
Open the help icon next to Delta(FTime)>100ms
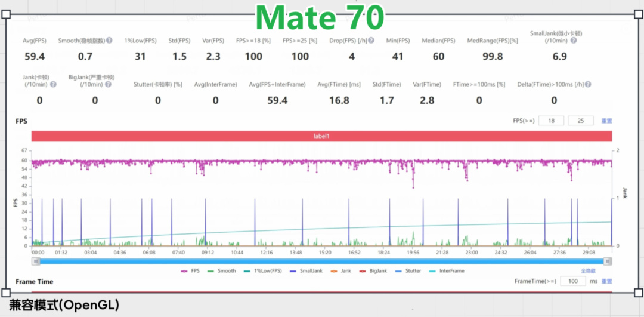tap(588, 84)
